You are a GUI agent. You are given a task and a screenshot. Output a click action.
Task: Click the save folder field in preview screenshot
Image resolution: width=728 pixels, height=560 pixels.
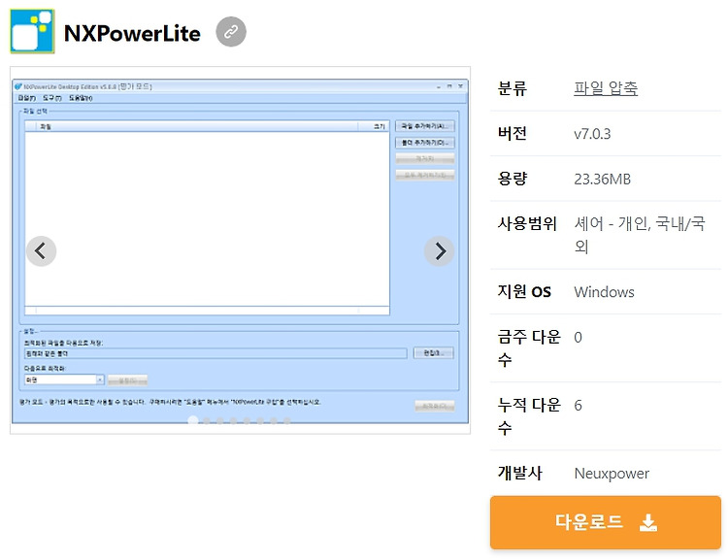pyautogui.click(x=215, y=354)
